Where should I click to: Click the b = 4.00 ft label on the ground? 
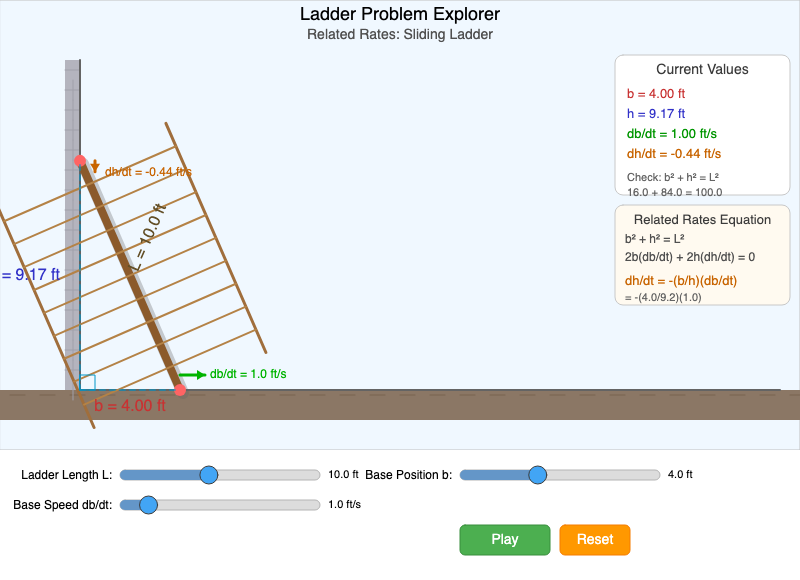tap(130, 407)
